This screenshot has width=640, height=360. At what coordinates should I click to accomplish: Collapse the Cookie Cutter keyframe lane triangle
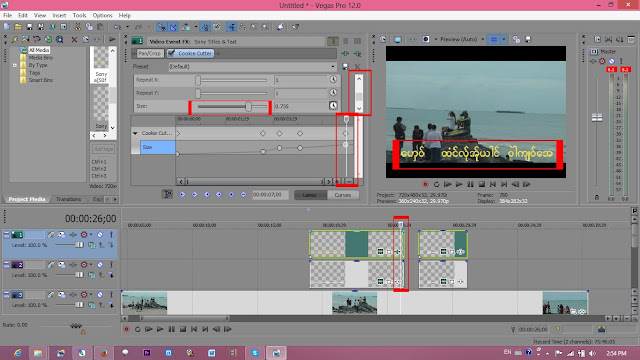135,133
